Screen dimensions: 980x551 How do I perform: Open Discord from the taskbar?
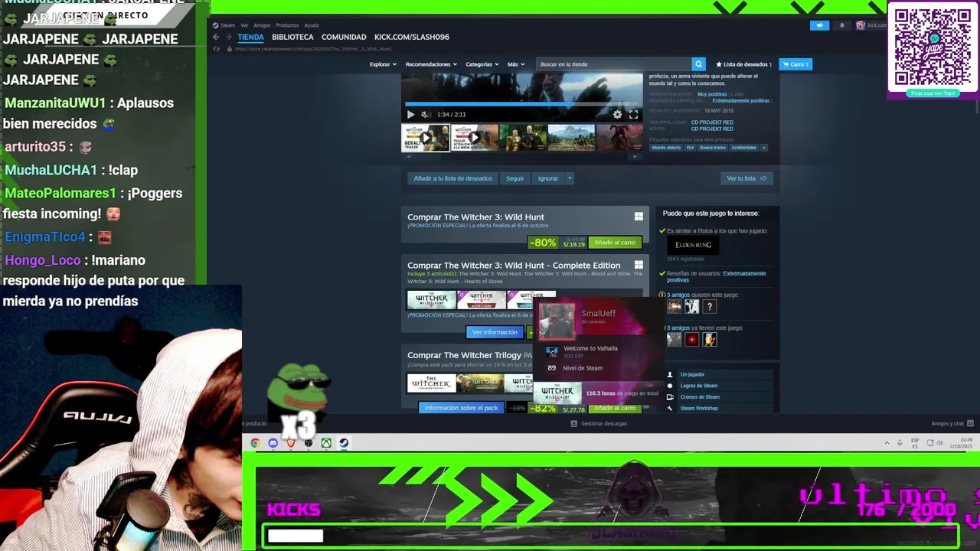[273, 443]
